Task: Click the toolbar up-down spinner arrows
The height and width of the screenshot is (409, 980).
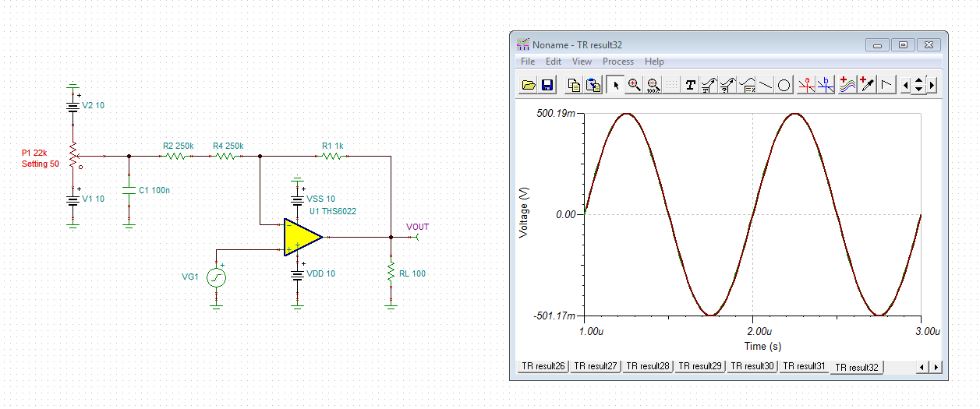Action: 918,85
